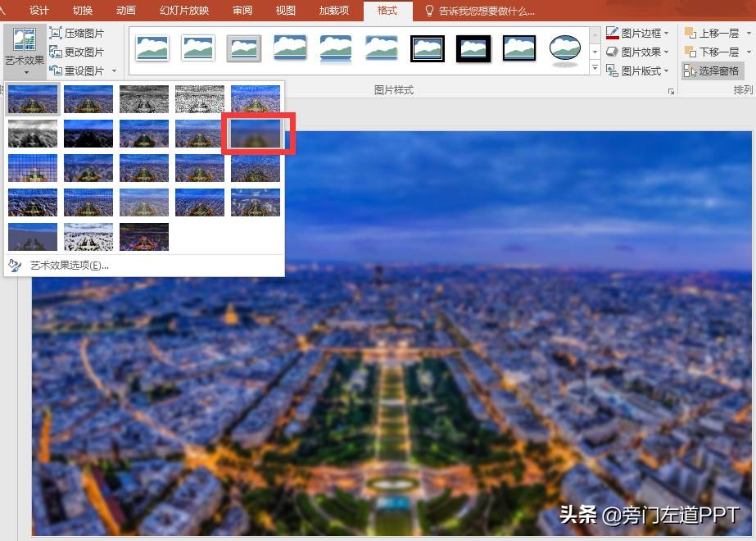Click 更改图片 (Change Picture)

[x=76, y=52]
